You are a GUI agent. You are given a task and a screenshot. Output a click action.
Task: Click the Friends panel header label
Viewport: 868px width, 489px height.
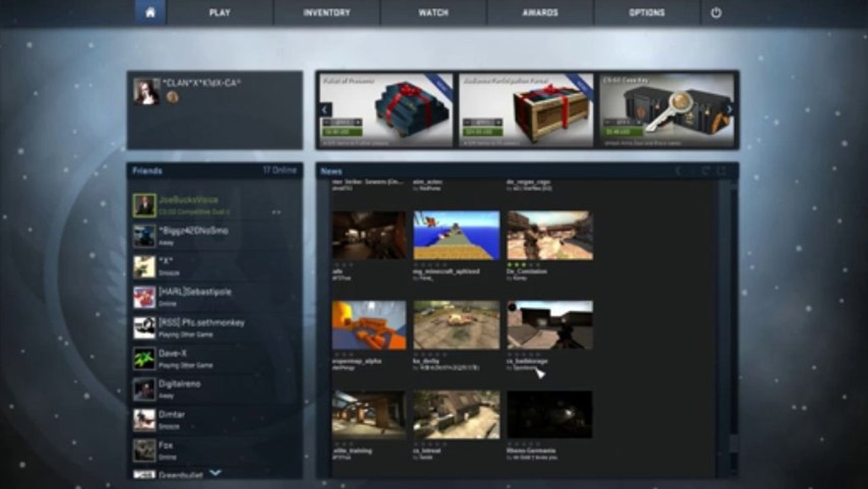coord(147,170)
